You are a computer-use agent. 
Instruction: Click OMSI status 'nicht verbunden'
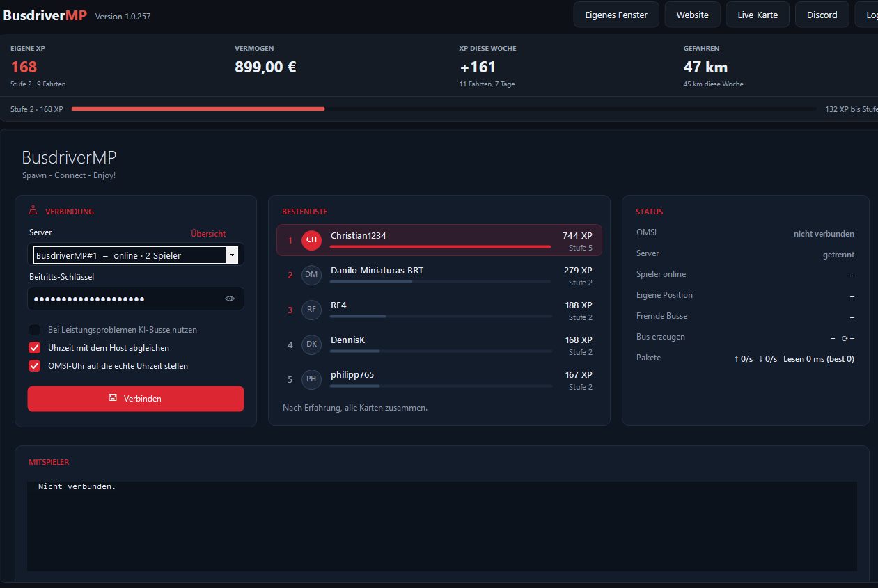(x=824, y=234)
